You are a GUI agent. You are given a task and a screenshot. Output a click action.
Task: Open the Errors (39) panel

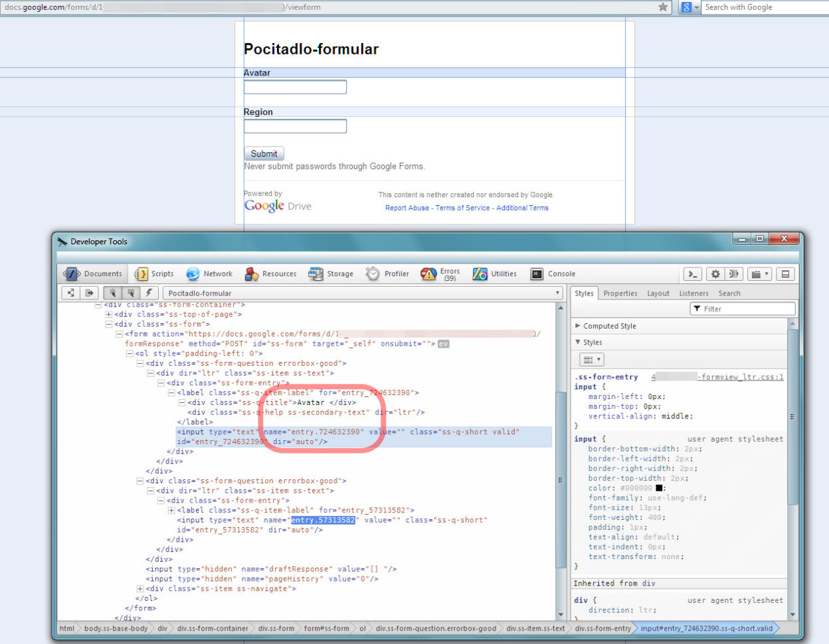coord(440,274)
